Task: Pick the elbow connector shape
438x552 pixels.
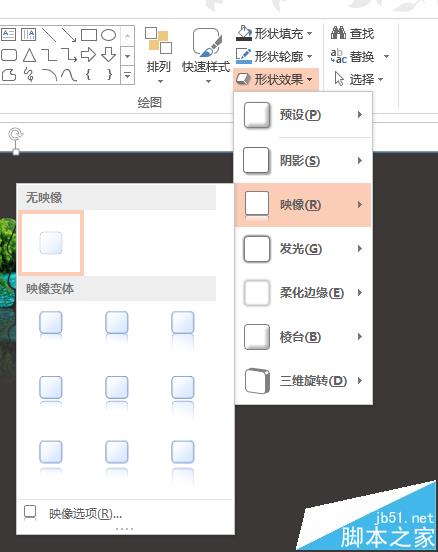Action: [49, 55]
